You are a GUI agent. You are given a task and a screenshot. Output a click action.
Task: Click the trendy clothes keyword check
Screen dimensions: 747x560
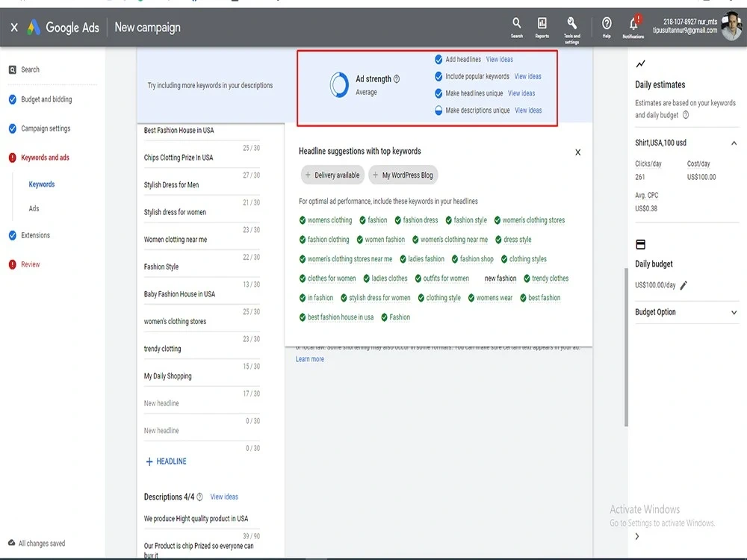click(x=527, y=279)
